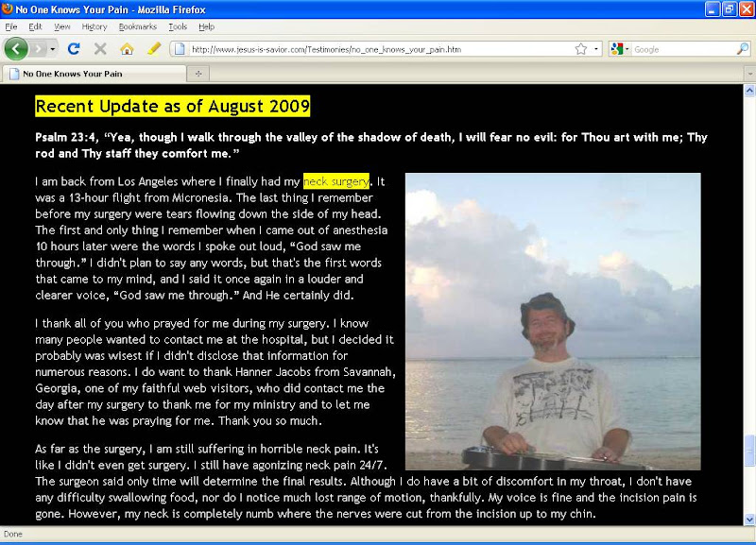Click the Back navigation button

pyautogui.click(x=17, y=49)
